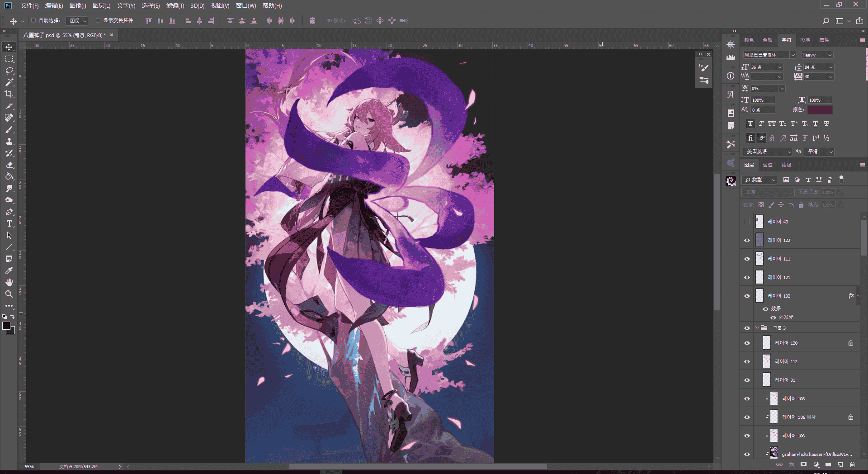Enable show transform controls checkbox
This screenshot has height=474, width=868.
[98, 20]
